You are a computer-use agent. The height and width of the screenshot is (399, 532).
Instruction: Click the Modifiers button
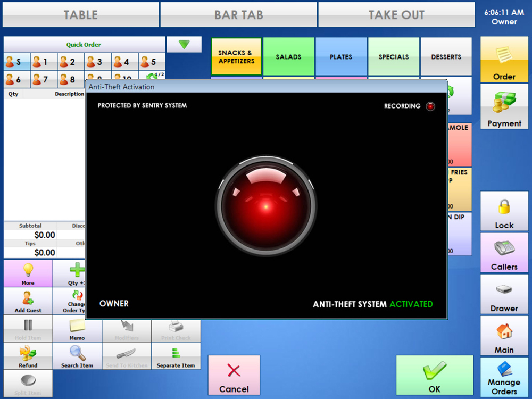coord(127,330)
